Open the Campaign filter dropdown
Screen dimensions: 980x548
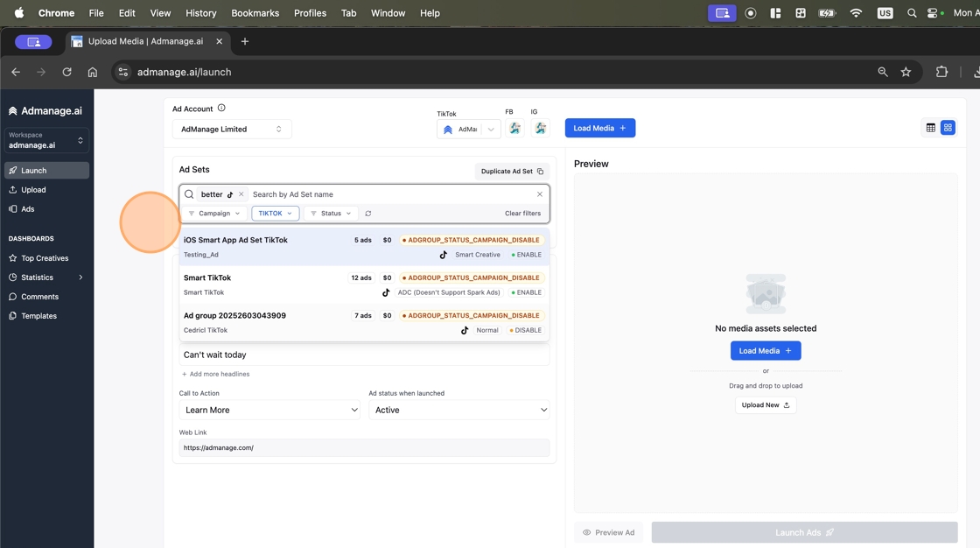pos(214,214)
